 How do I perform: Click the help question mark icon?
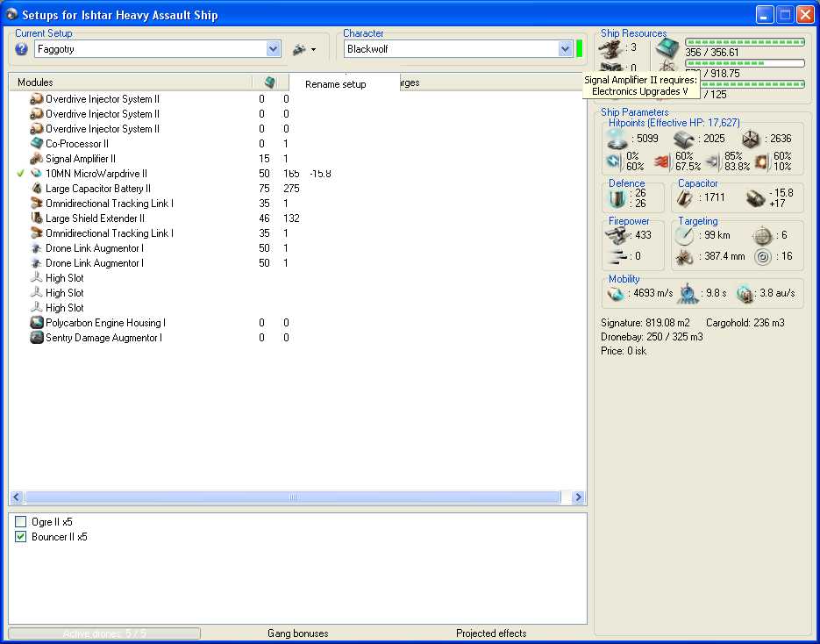coord(21,49)
